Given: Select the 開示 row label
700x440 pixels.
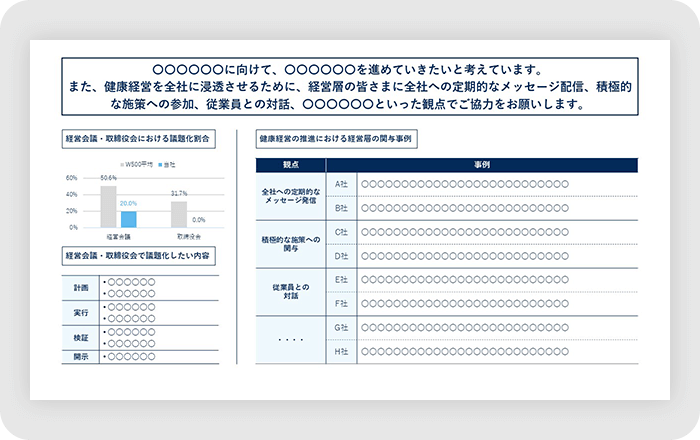Looking at the screenshot, I should tap(81, 357).
